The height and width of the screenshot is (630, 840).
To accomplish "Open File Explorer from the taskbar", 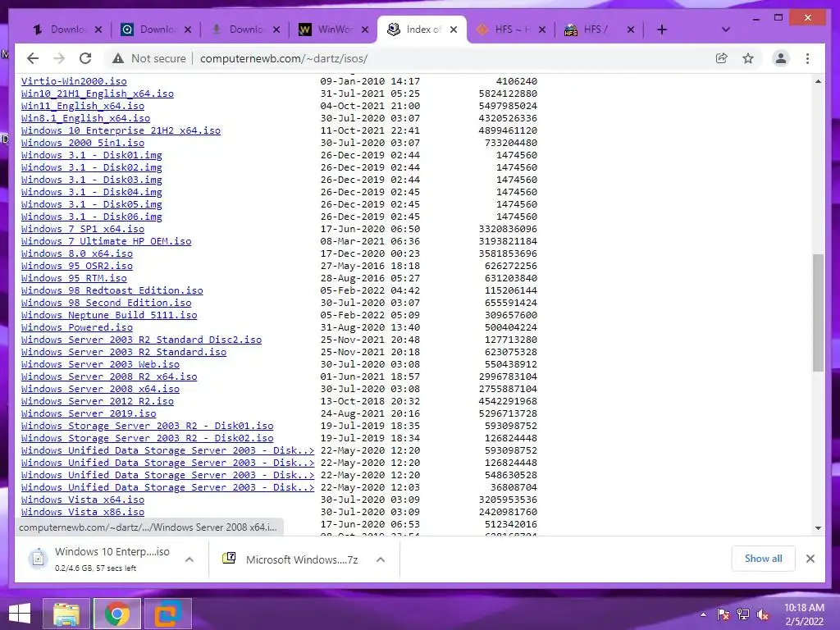I will pyautogui.click(x=66, y=614).
